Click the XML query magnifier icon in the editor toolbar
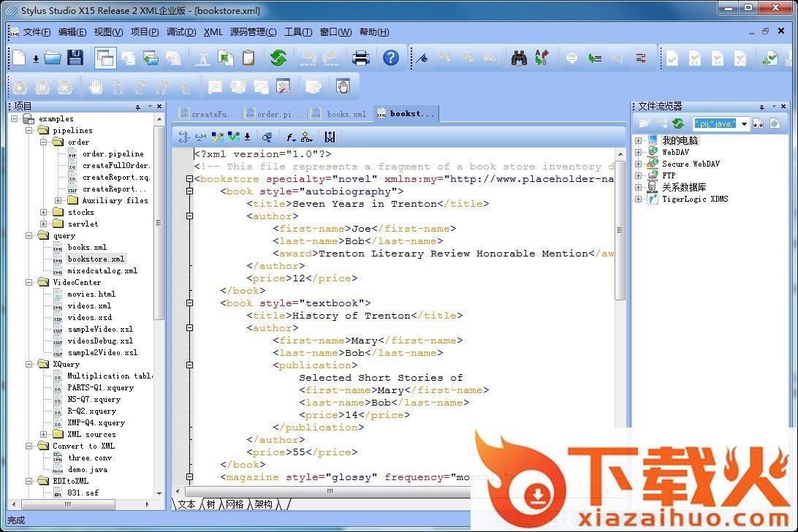The height and width of the screenshot is (532, 798). click(x=267, y=137)
